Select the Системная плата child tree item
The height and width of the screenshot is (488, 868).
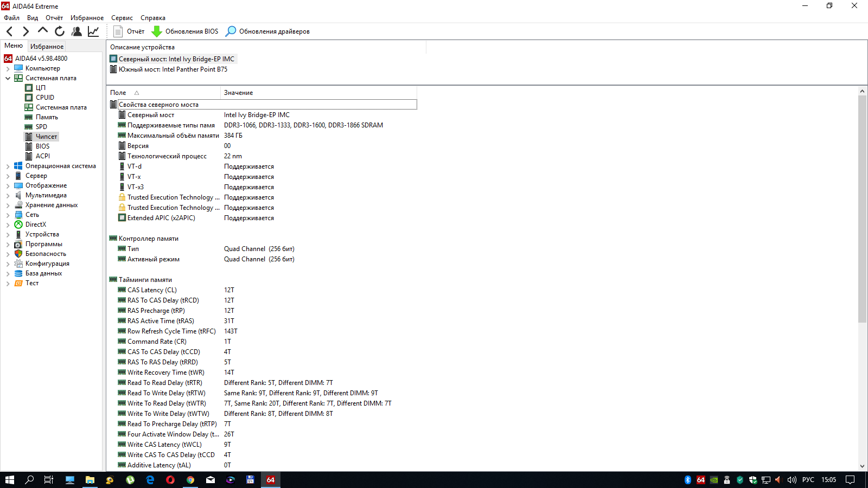[61, 107]
